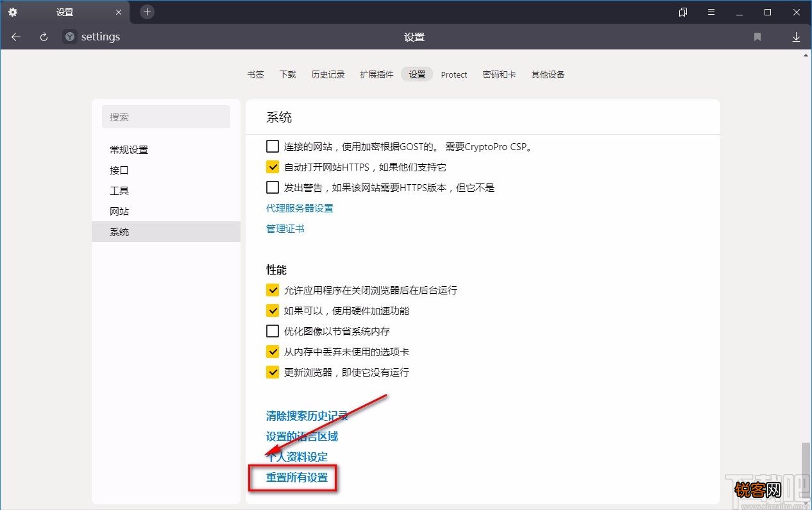Viewport: 812px width, 510px height.
Task: Click the back arrow button
Action: point(16,37)
